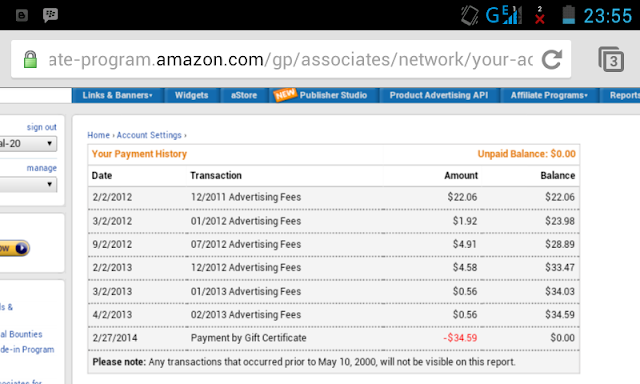Click the yellow arrow button in sidebar

coord(15,248)
